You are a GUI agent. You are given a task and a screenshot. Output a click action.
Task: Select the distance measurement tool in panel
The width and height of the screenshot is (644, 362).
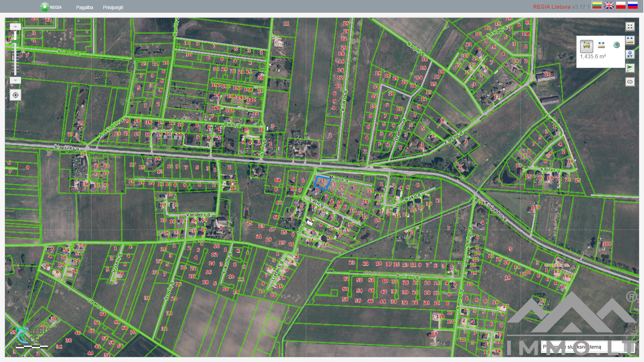tap(601, 45)
